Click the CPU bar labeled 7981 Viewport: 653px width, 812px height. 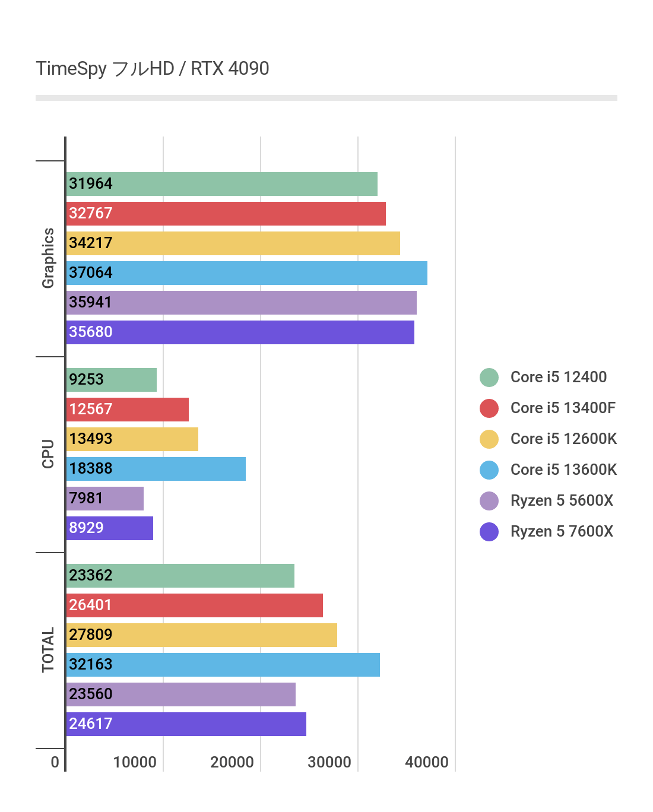pos(104,499)
